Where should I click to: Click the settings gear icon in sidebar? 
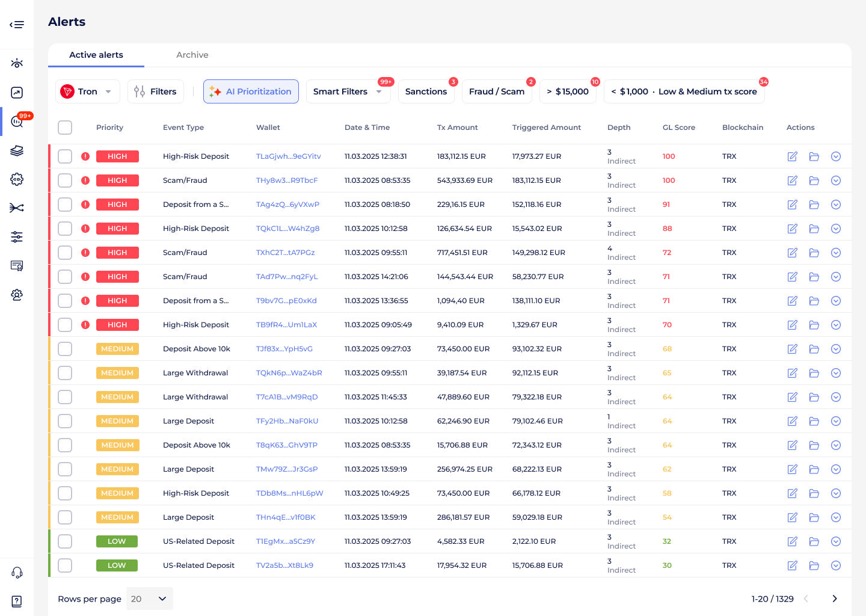16,179
